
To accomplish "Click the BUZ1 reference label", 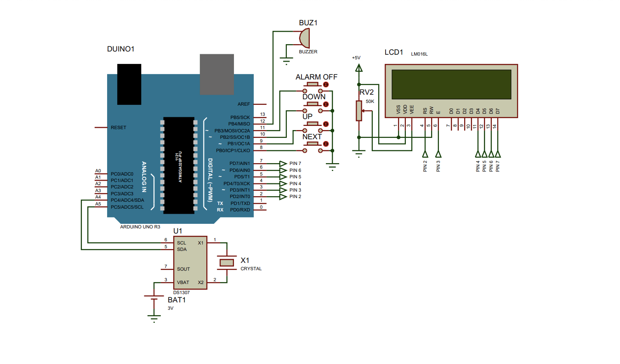I will click(308, 23).
